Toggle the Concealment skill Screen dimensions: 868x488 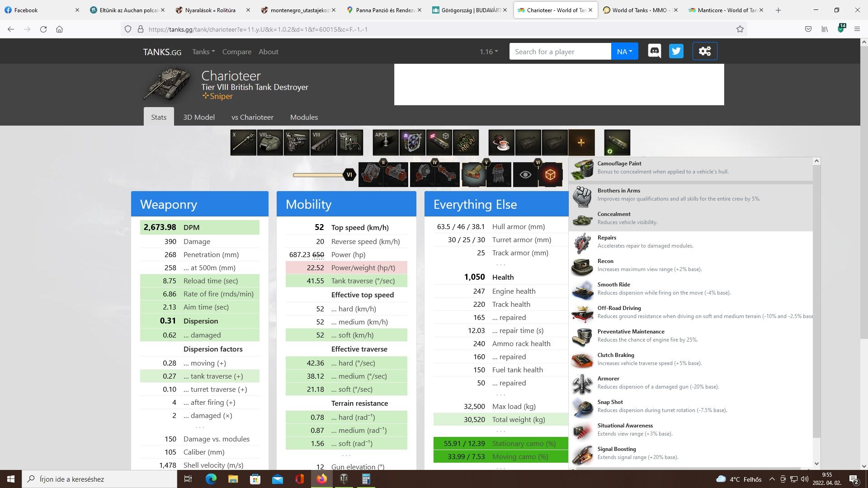pyautogui.click(x=691, y=220)
